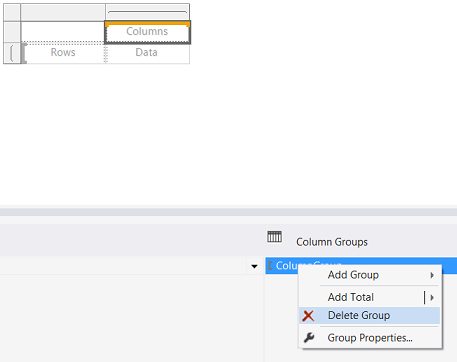
Task: Click the red X icon beside Delete Group
Action: (308, 316)
